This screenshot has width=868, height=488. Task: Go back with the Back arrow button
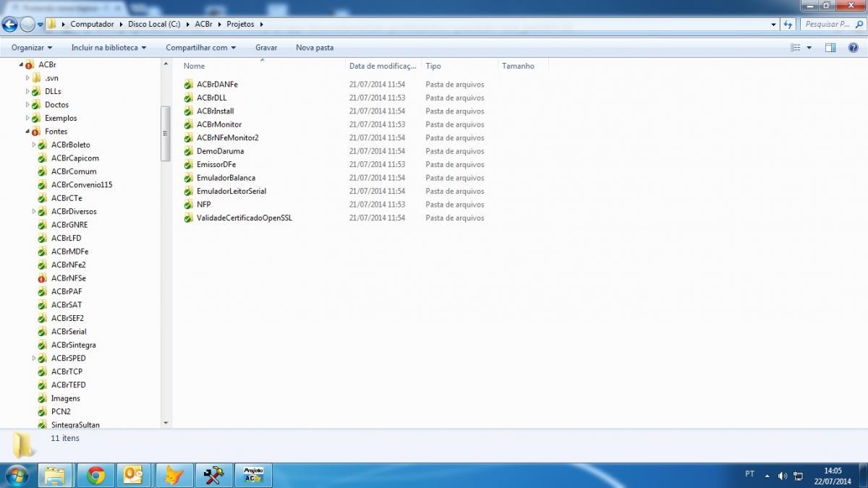click(x=9, y=24)
